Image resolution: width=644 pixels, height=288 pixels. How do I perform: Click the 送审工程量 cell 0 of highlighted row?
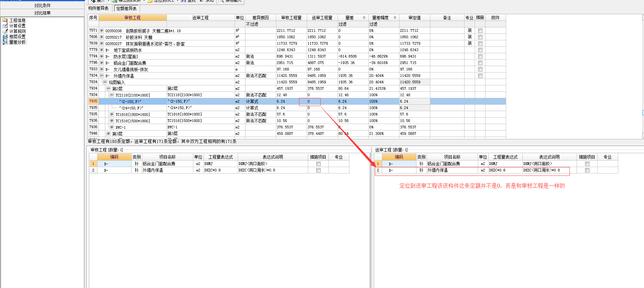pos(322,101)
